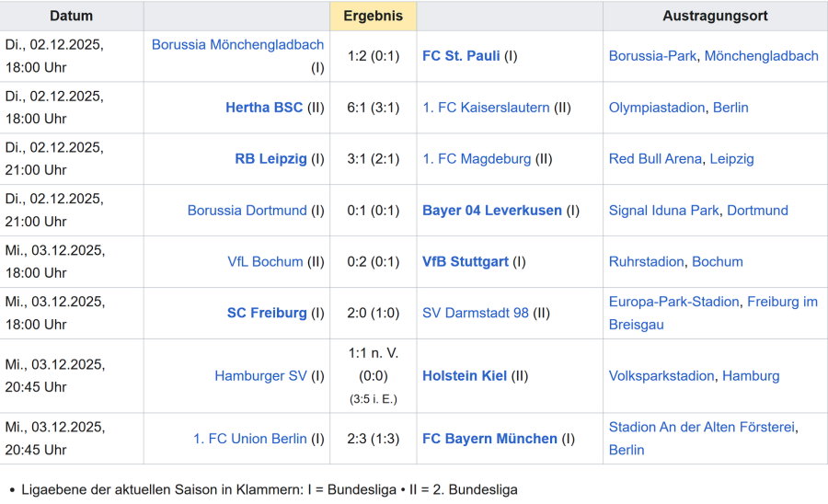Image resolution: width=828 pixels, height=504 pixels.
Task: Open the Hamburger SV link
Action: [x=260, y=375]
